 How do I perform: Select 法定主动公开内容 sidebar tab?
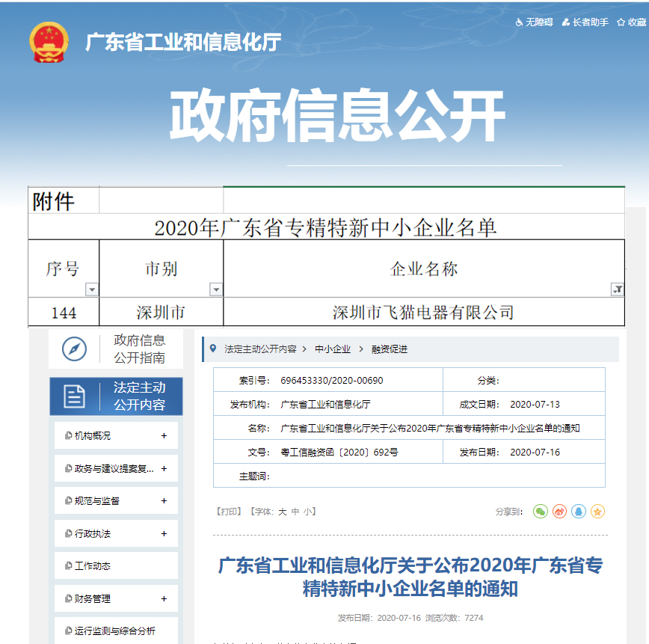pos(116,396)
